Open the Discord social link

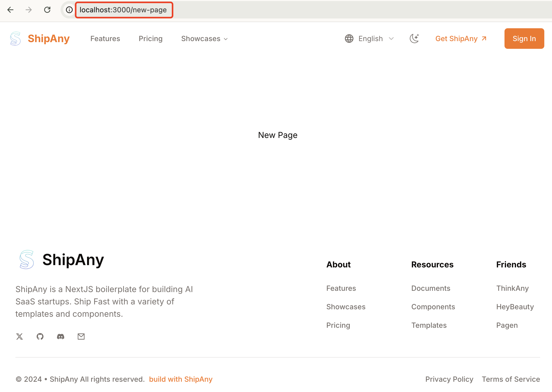click(61, 337)
